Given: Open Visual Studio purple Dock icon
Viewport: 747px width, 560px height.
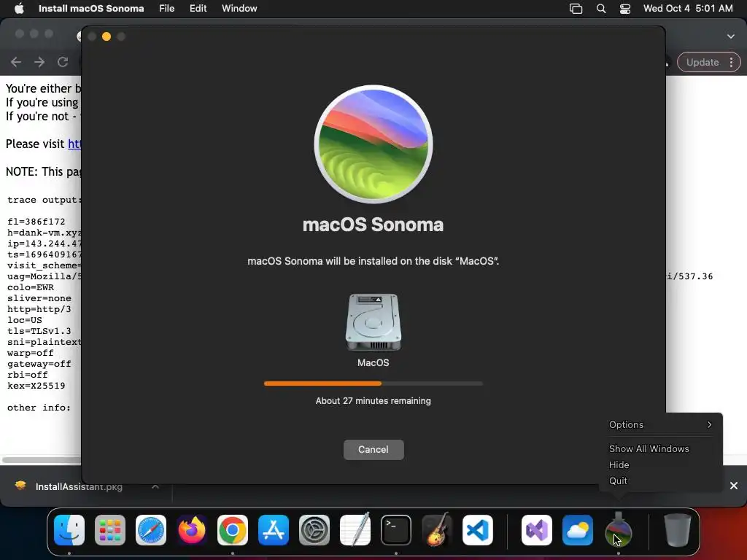Looking at the screenshot, I should [537, 530].
